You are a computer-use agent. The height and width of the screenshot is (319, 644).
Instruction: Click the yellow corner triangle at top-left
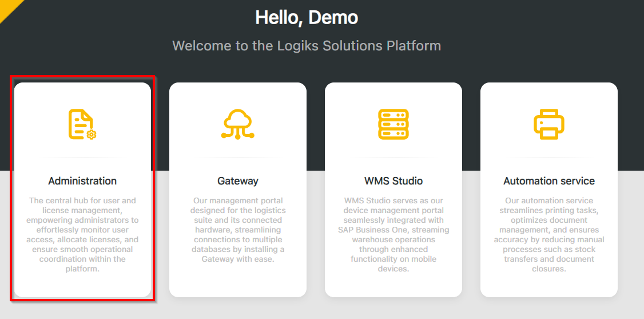pos(7,6)
